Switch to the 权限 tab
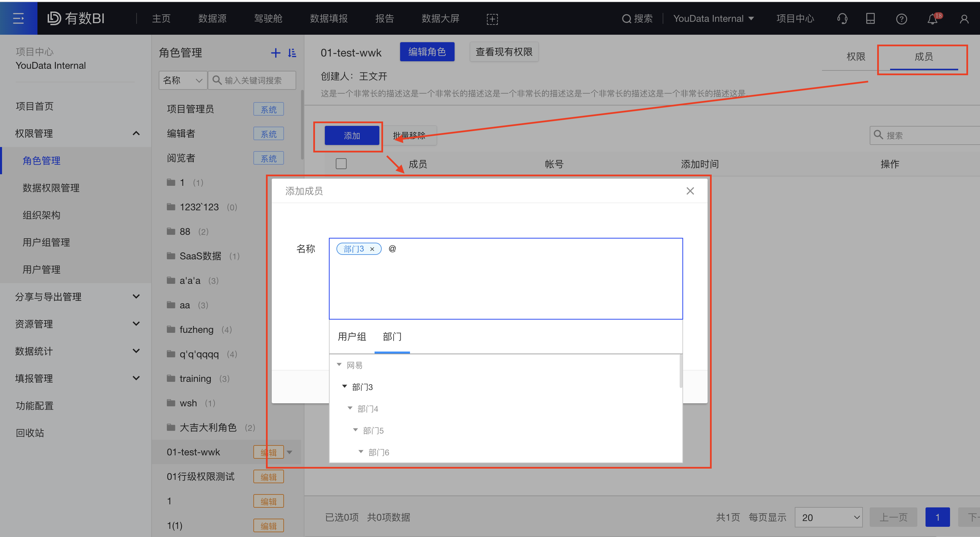The image size is (980, 537). click(x=856, y=56)
